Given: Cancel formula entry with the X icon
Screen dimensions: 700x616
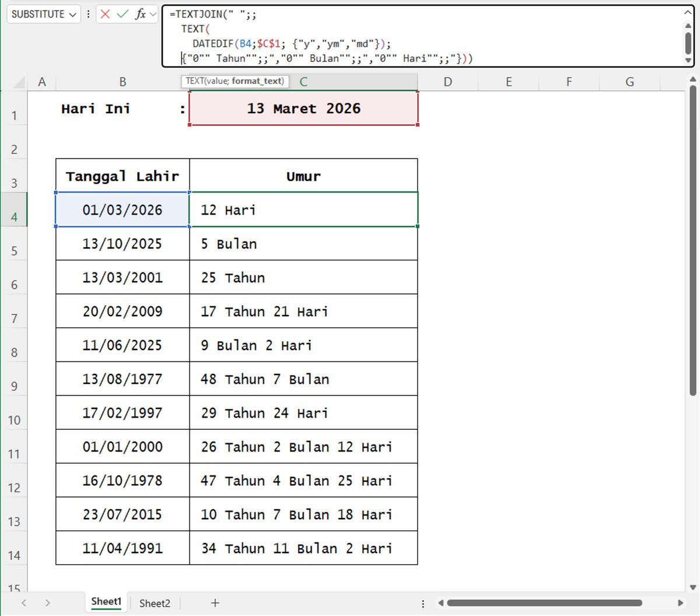Looking at the screenshot, I should pos(105,14).
